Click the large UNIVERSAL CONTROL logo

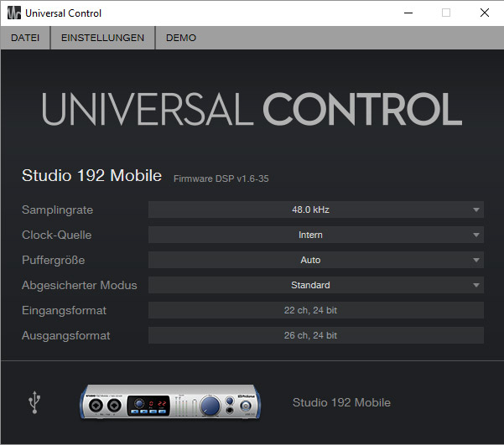252,111
